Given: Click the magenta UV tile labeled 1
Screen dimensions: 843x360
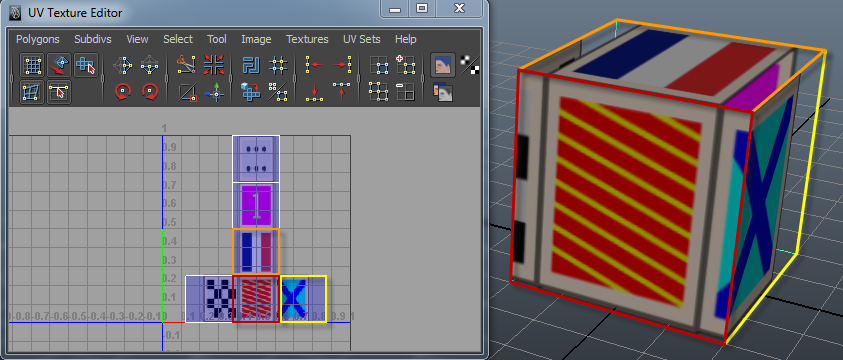Looking at the screenshot, I should coord(256,205).
